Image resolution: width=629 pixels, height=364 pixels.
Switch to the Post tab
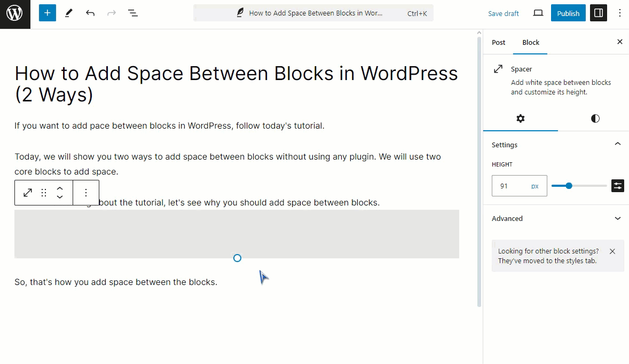pos(498,43)
